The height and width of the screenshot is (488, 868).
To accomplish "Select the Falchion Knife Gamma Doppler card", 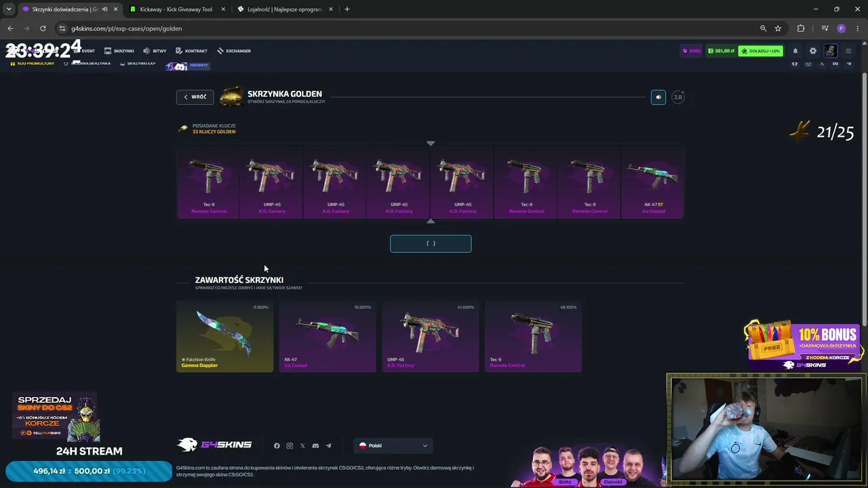I will pos(224,336).
